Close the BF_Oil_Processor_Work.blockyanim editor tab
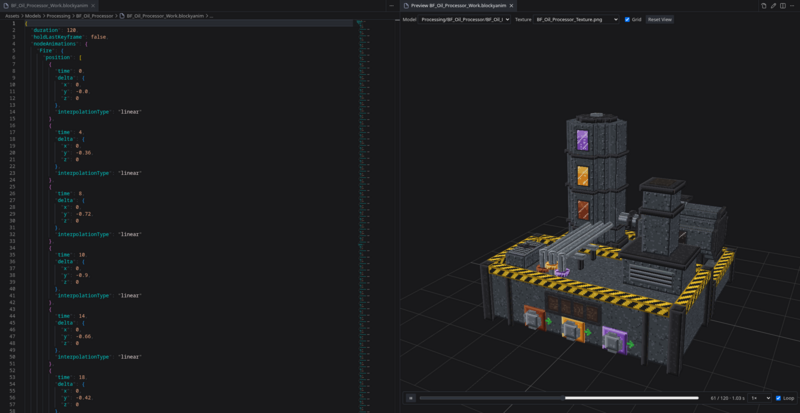800x413 pixels. 93,5
